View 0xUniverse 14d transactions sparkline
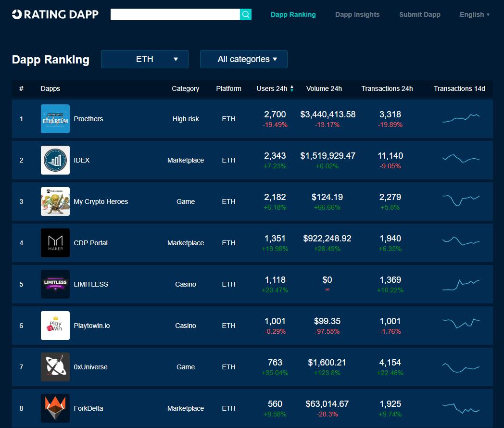Screen dimensions: 504x428 click(x=461, y=368)
